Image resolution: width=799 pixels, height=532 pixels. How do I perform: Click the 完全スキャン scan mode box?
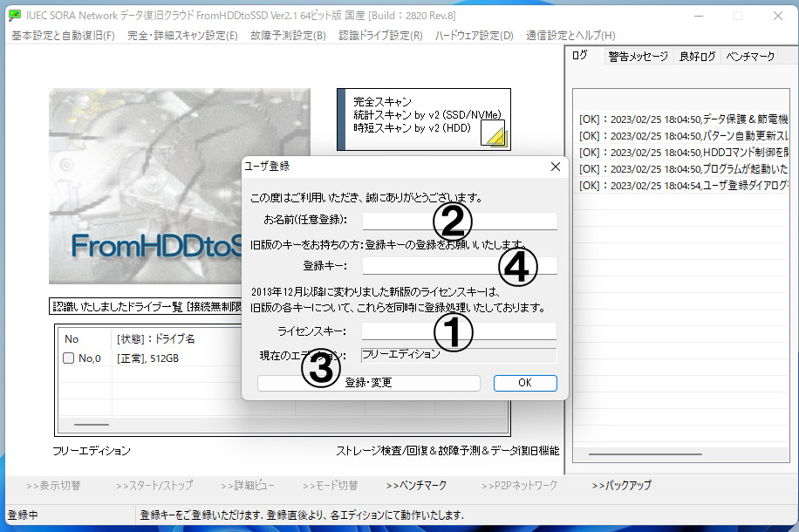click(x=423, y=119)
